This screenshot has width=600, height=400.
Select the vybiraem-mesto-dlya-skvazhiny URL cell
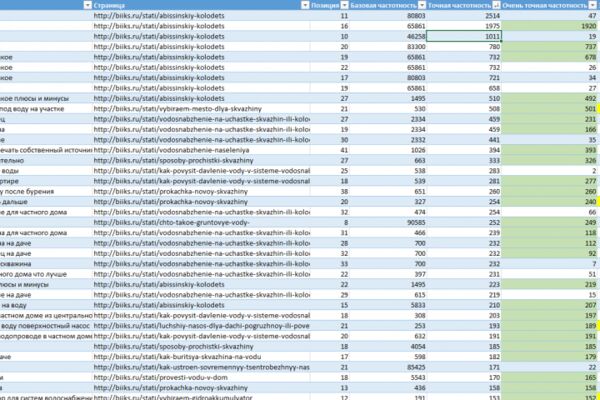pos(201,109)
